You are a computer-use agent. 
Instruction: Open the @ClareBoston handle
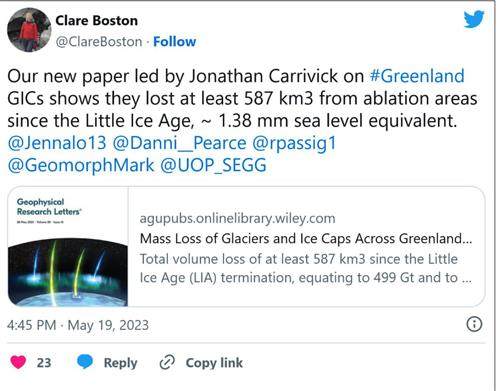(99, 42)
